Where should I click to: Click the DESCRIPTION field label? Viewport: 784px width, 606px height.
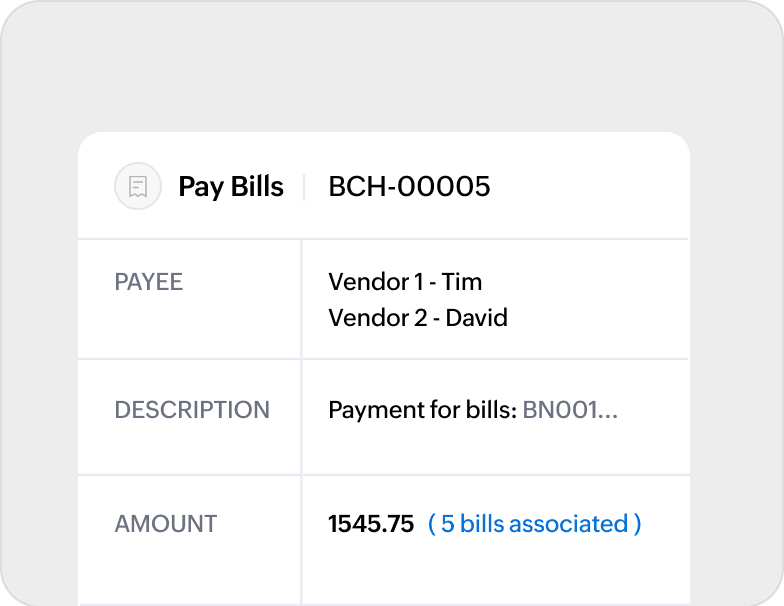(x=192, y=410)
